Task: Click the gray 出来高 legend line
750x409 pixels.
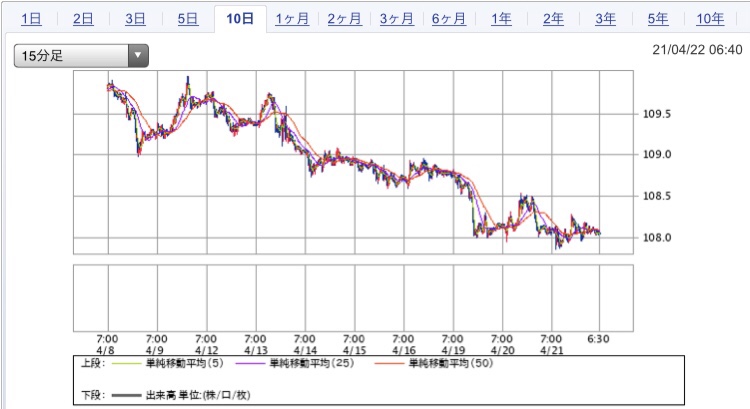Action: pos(126,396)
